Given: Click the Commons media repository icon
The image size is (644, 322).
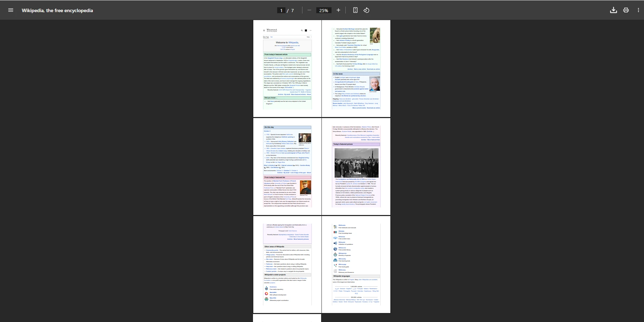Looking at the screenshot, I should pos(266,288).
